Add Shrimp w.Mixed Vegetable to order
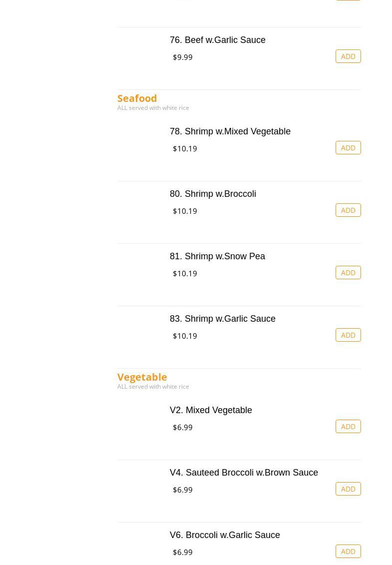 pos(348,148)
